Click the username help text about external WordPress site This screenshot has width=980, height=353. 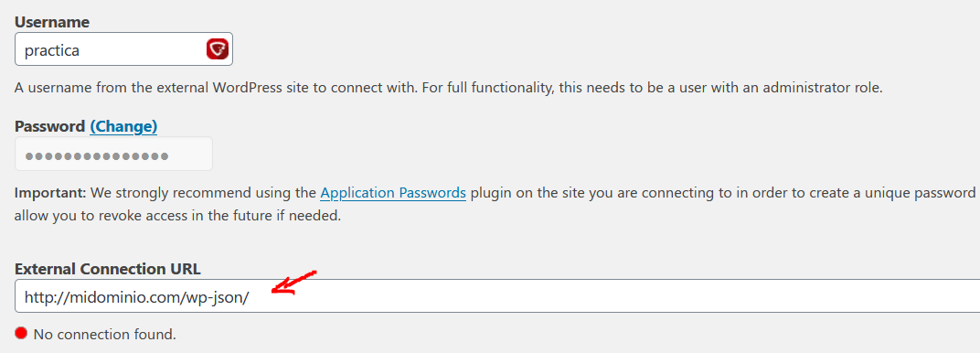click(x=448, y=88)
